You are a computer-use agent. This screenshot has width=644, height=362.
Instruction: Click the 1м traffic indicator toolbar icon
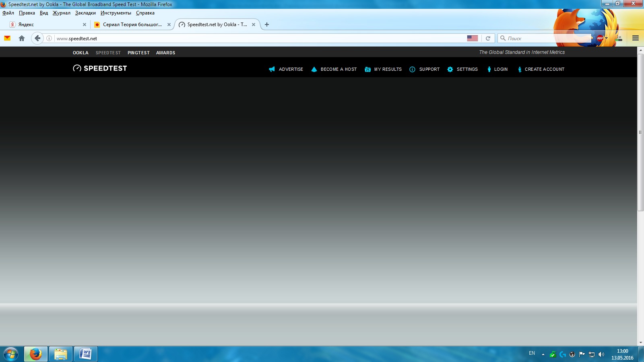619,38
